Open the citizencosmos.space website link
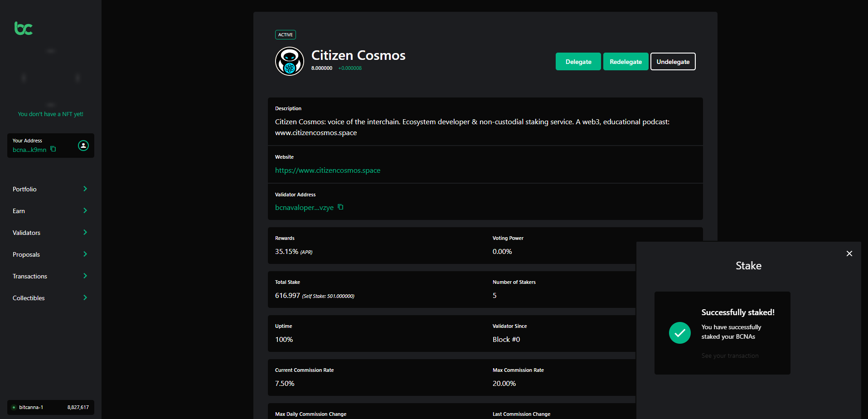Viewport: 868px width, 419px height. pyautogui.click(x=328, y=171)
